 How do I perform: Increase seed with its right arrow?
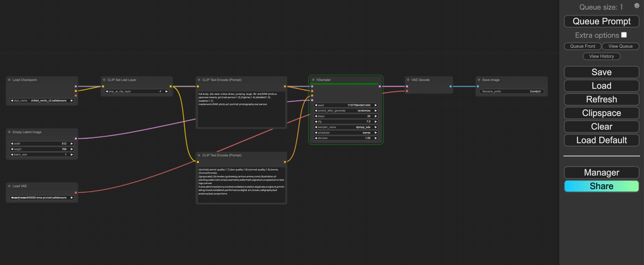[x=376, y=105]
